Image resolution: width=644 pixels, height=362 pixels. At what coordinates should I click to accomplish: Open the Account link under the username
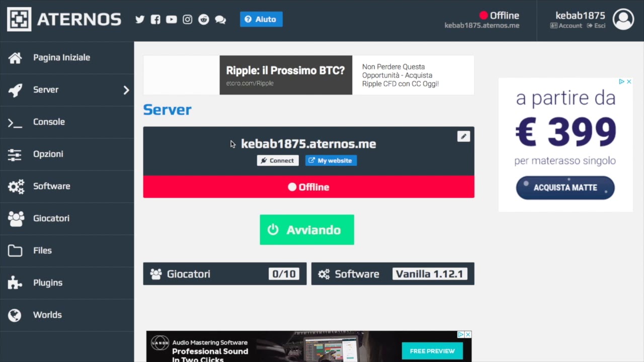pyautogui.click(x=566, y=26)
